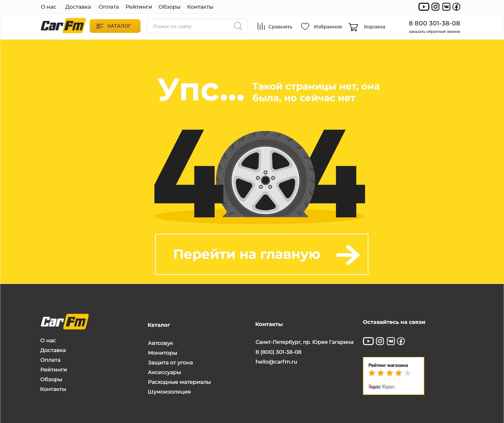Viewport: 504px width, 423px height.
Task: Click the Facebook icon in the footer
Action: point(401,341)
